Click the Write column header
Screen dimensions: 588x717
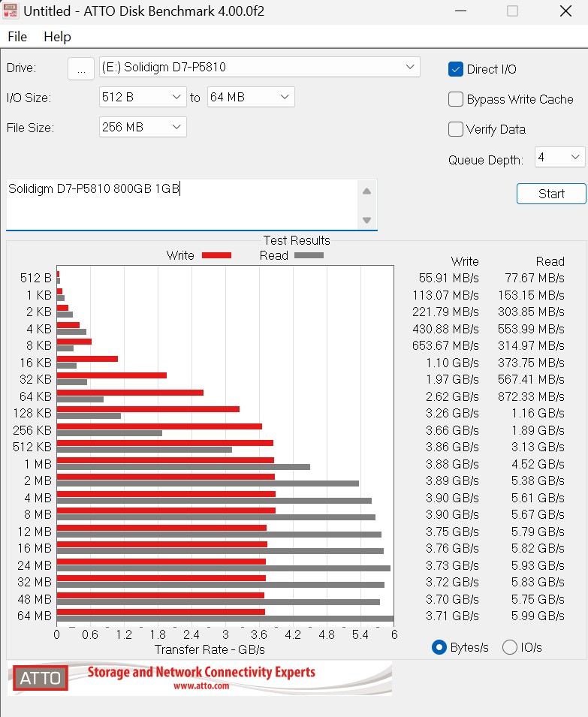[x=465, y=261]
